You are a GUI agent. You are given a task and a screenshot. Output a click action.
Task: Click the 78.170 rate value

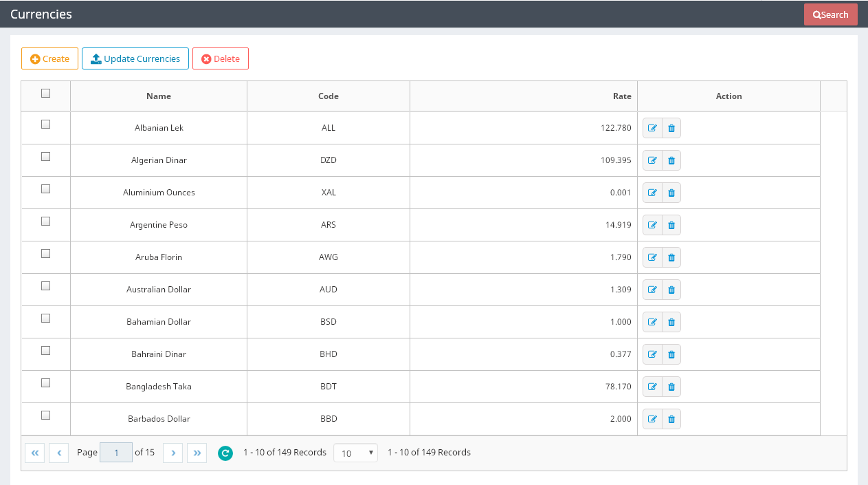619,387
